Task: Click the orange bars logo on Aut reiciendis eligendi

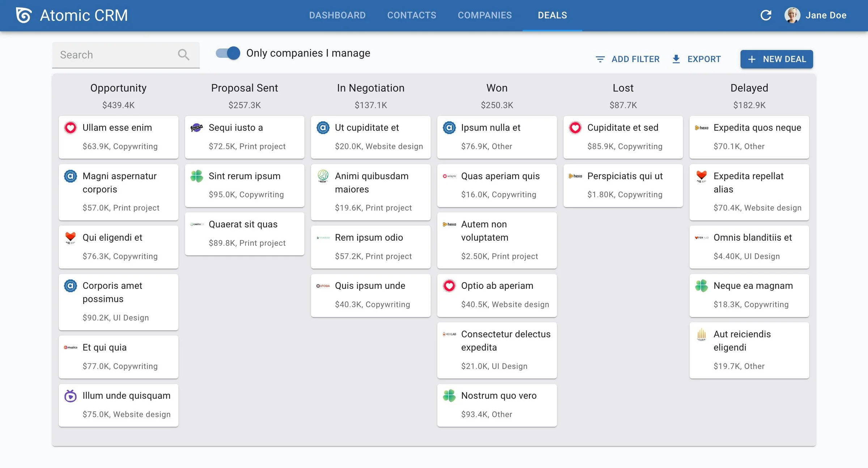Action: [702, 334]
